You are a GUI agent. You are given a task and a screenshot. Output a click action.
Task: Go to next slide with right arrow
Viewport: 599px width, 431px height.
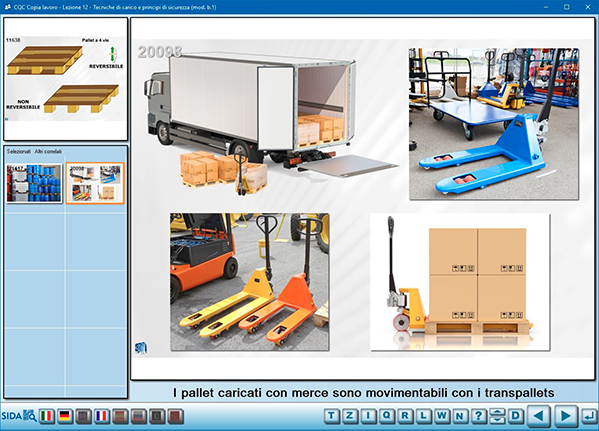[x=565, y=416]
